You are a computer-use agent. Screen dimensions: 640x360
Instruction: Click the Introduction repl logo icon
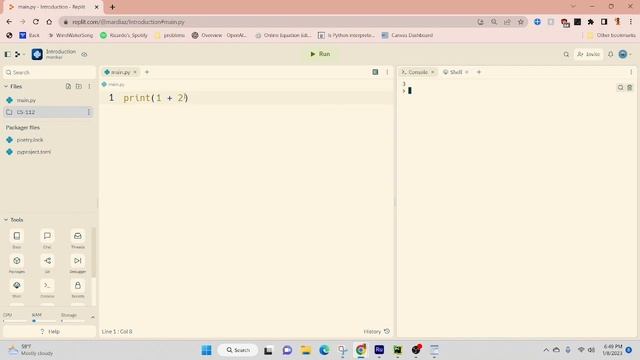point(37,54)
